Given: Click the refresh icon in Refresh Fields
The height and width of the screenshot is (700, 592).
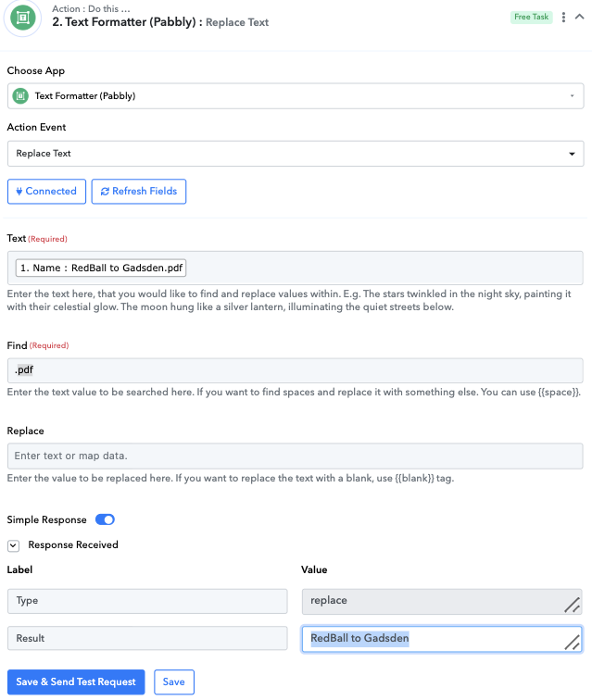Looking at the screenshot, I should pos(105,192).
